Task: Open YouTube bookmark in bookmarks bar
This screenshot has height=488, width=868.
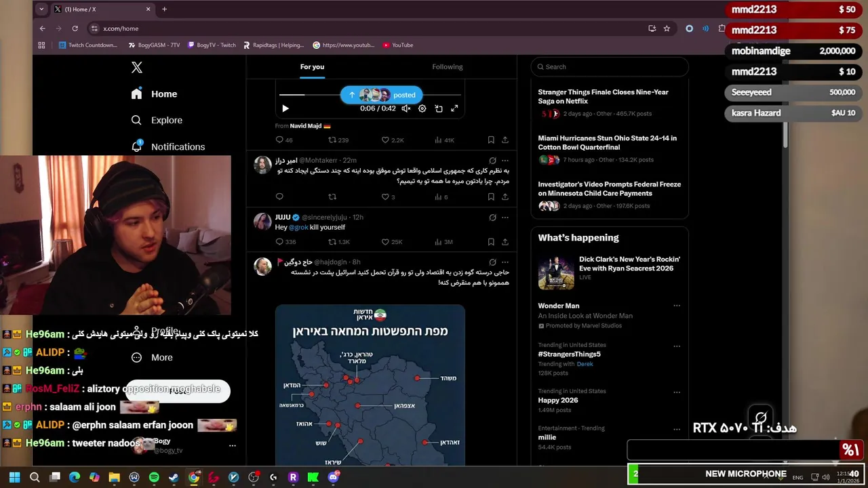Action: click(x=397, y=45)
